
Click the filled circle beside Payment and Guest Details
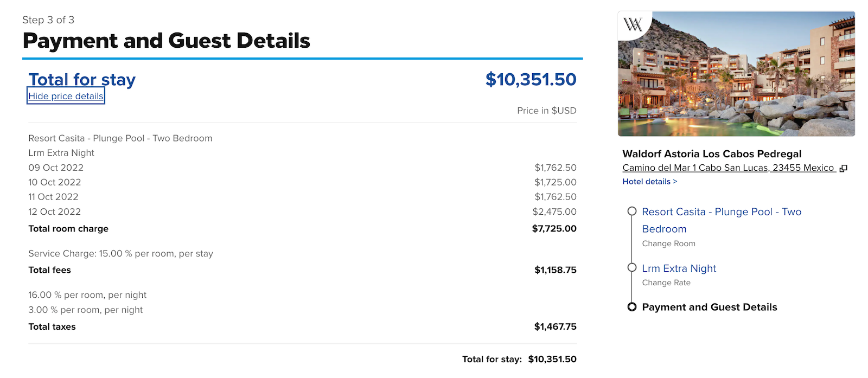pos(631,307)
